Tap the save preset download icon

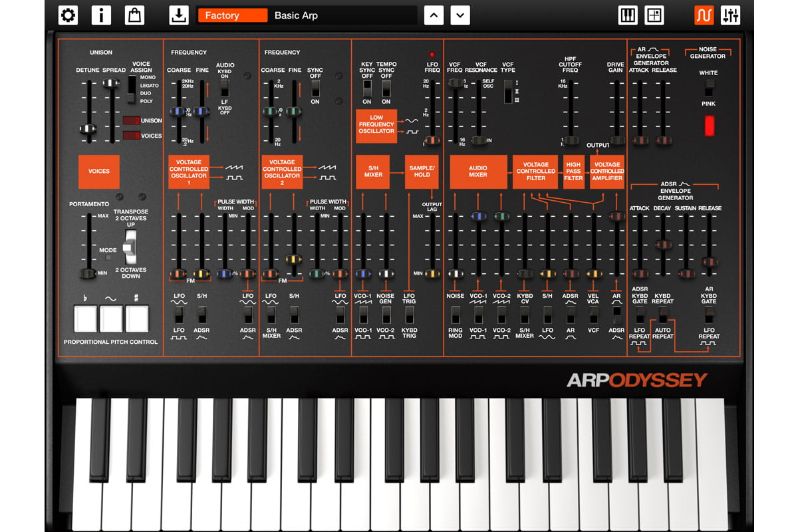click(x=178, y=15)
